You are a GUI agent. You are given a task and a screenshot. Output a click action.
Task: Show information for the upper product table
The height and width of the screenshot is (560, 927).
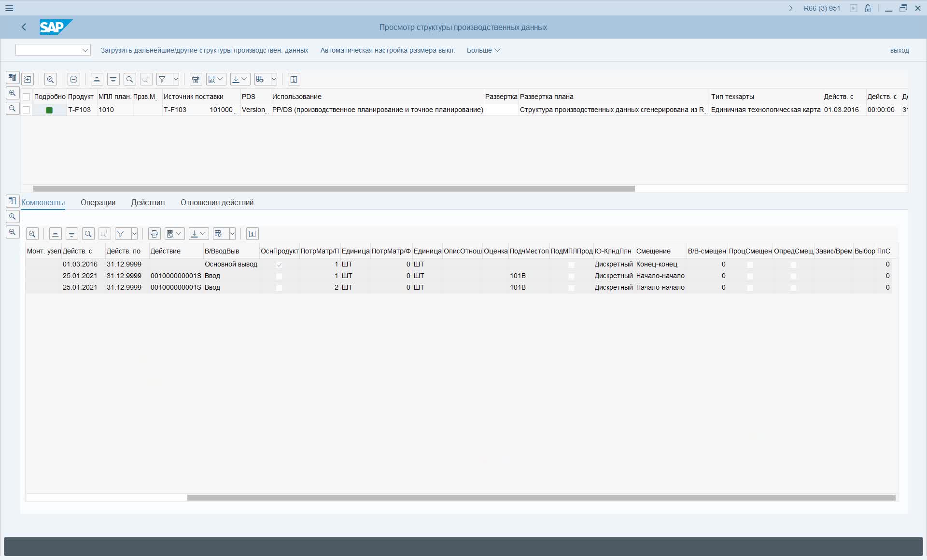294,79
